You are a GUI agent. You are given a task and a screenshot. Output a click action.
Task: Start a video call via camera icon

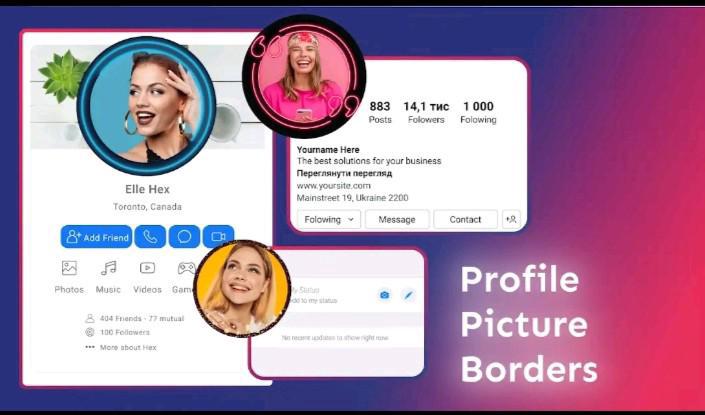pyautogui.click(x=217, y=237)
